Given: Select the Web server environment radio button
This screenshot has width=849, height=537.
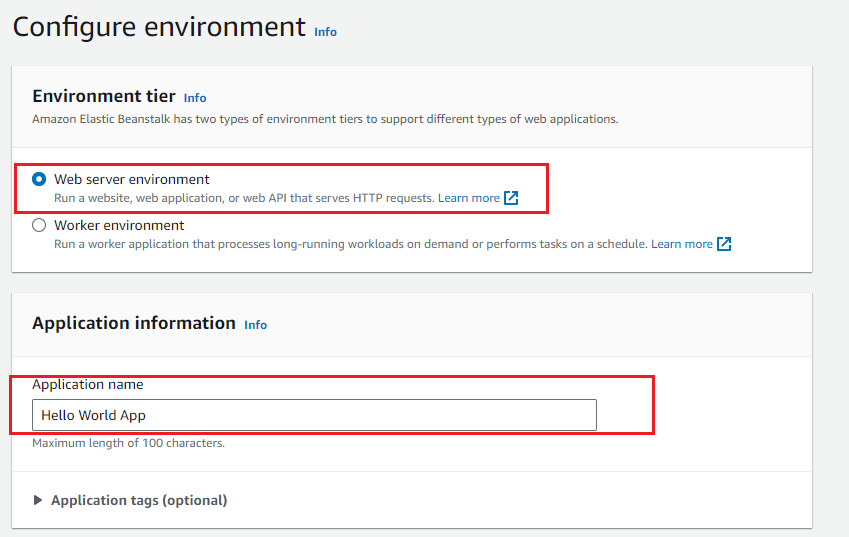Looking at the screenshot, I should point(39,180).
